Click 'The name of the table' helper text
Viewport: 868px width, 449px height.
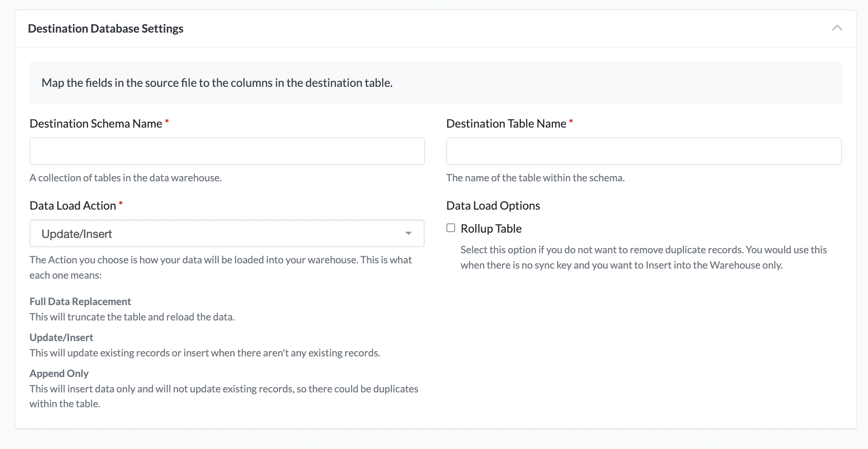point(535,178)
